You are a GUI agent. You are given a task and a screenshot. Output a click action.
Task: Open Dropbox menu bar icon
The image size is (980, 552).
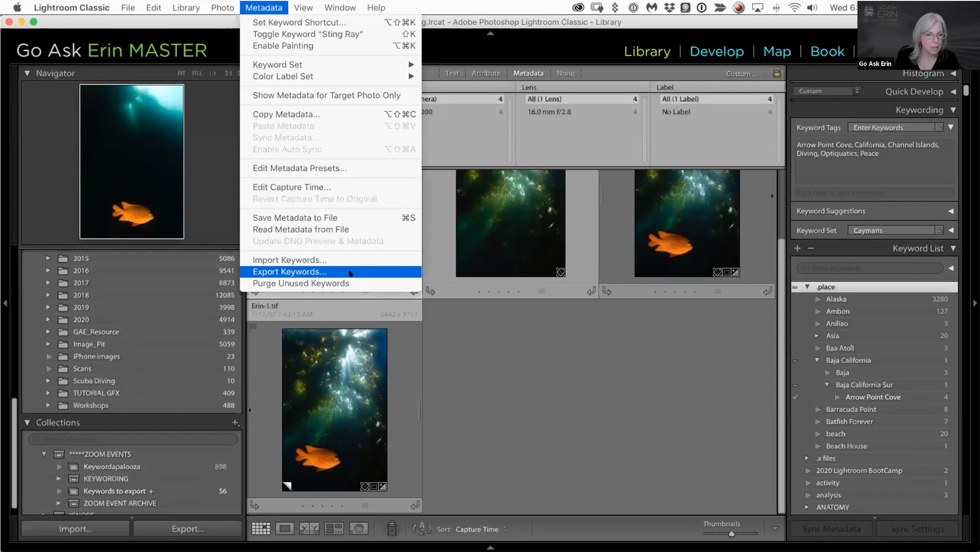click(669, 8)
